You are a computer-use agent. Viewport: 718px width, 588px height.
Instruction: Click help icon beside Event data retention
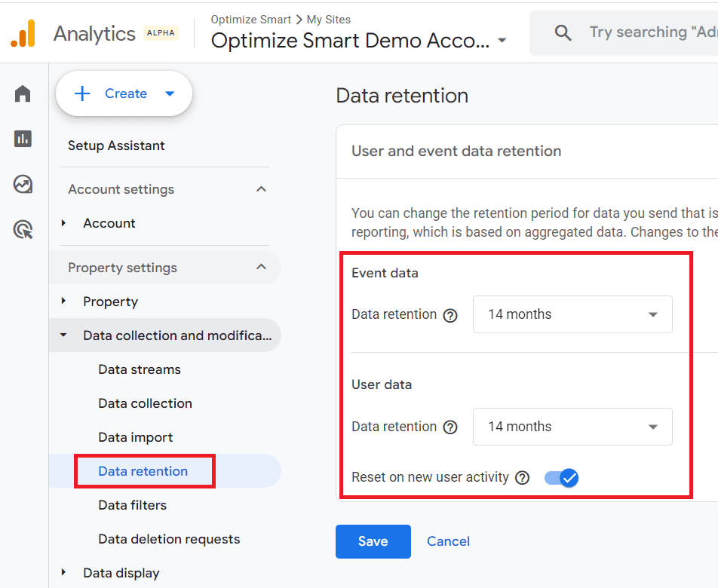[x=450, y=315]
